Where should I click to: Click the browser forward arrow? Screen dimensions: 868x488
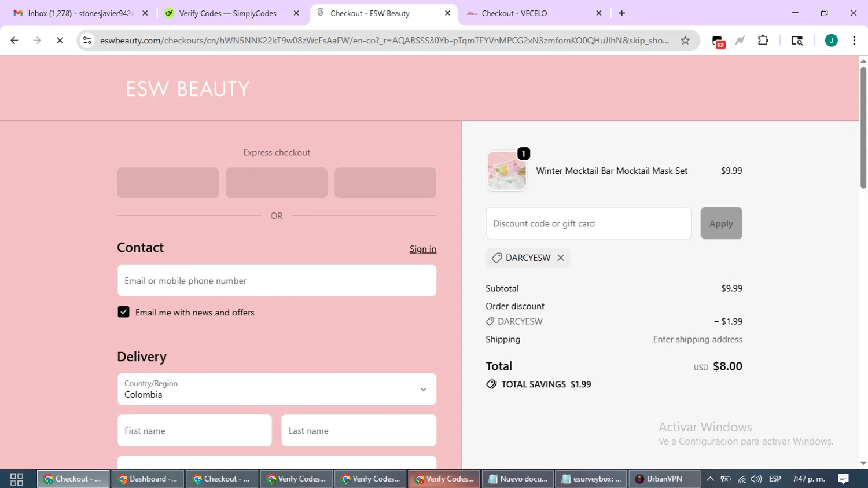coord(37,41)
